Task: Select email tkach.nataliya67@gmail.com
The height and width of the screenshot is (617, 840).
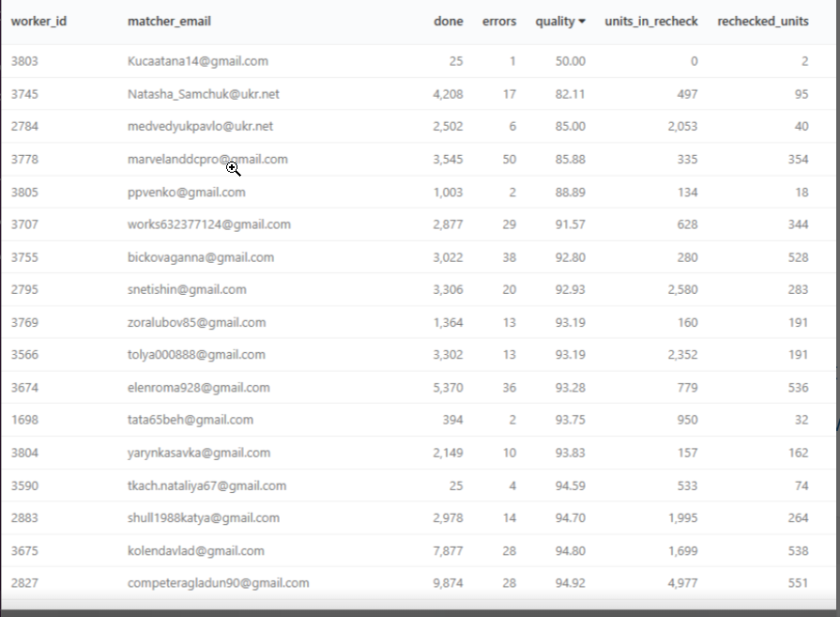Action: pyautogui.click(x=206, y=486)
